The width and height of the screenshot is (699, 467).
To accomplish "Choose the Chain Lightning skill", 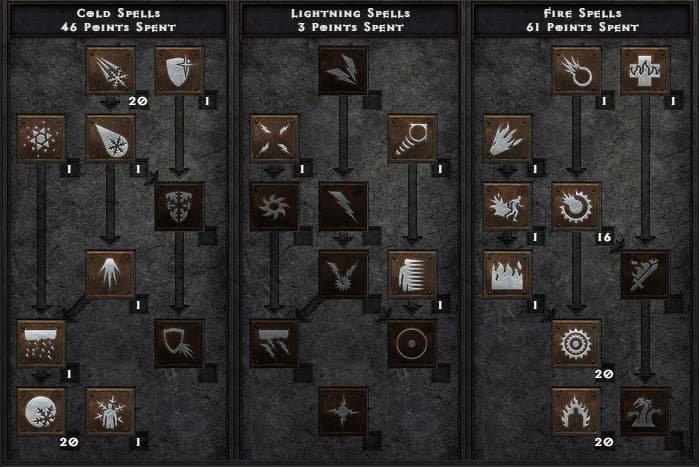I will tap(343, 275).
